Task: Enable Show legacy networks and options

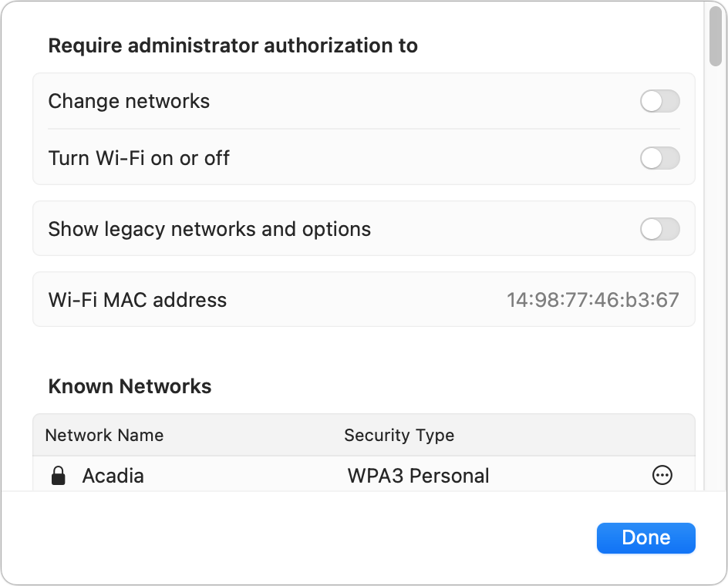Action: click(659, 228)
